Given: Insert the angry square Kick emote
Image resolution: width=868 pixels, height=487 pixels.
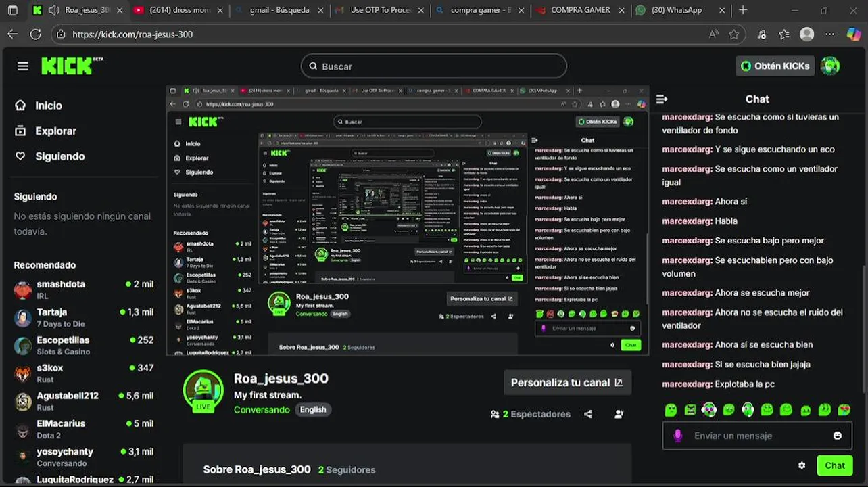Looking at the screenshot, I should [690, 409].
